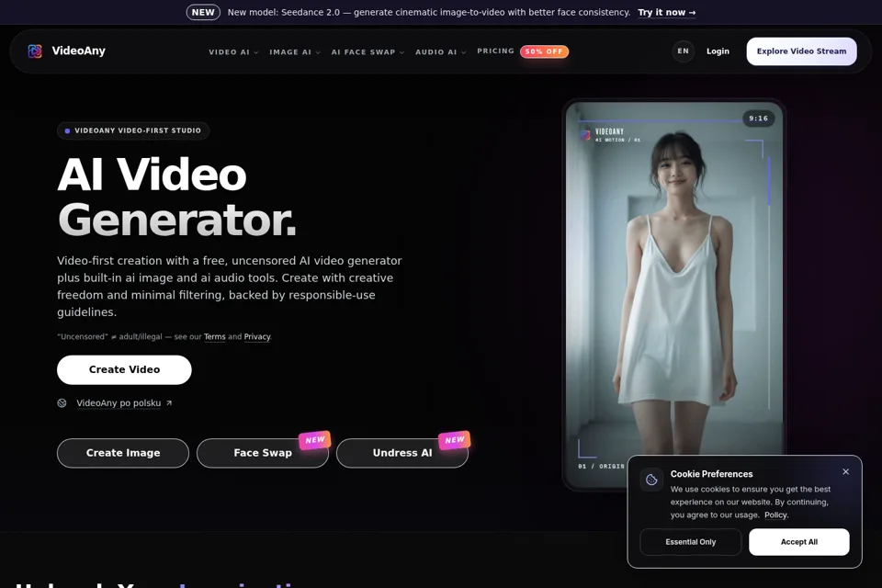Click the AI Video Generator heading
882x588 pixels.
coord(176,197)
